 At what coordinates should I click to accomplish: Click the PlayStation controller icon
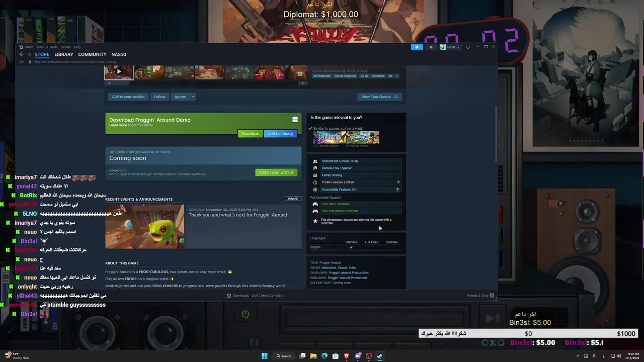315,211
